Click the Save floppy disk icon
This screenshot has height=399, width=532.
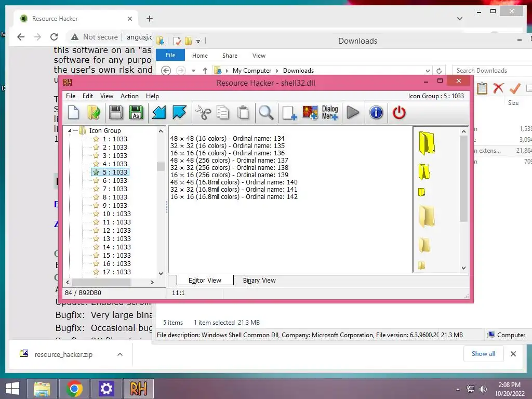coord(116,113)
